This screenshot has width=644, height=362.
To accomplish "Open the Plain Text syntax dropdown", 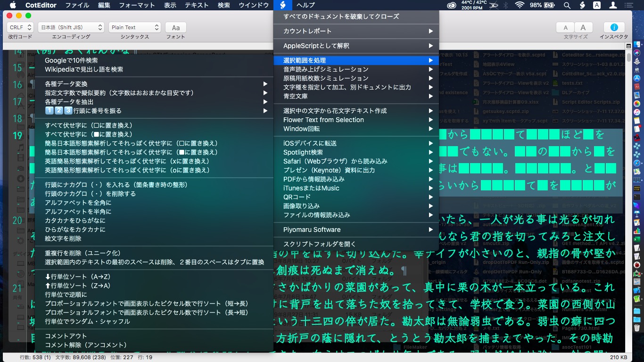I will (x=135, y=27).
